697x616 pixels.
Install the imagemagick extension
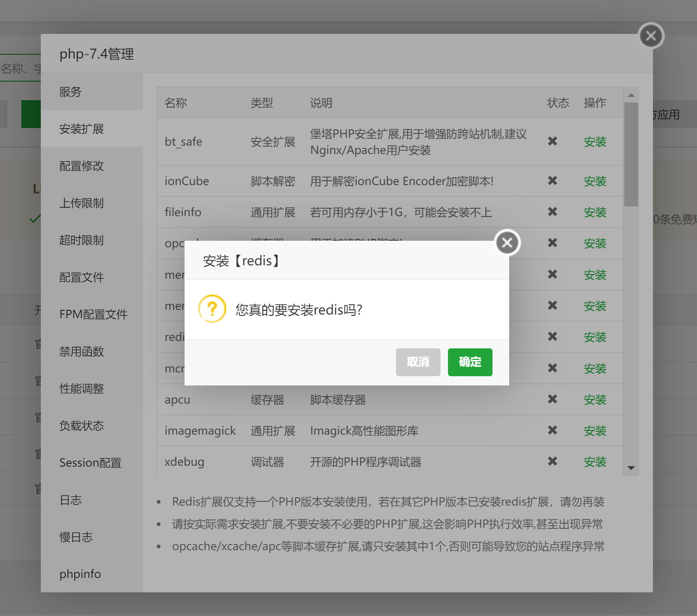(595, 431)
